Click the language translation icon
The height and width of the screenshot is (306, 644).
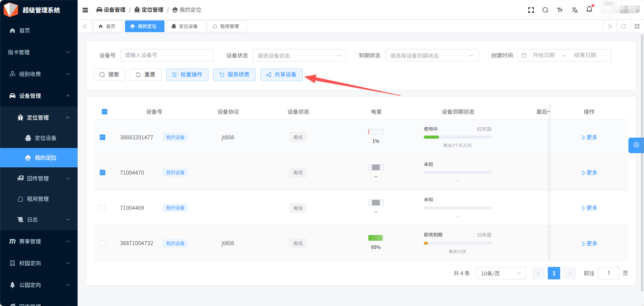point(575,10)
